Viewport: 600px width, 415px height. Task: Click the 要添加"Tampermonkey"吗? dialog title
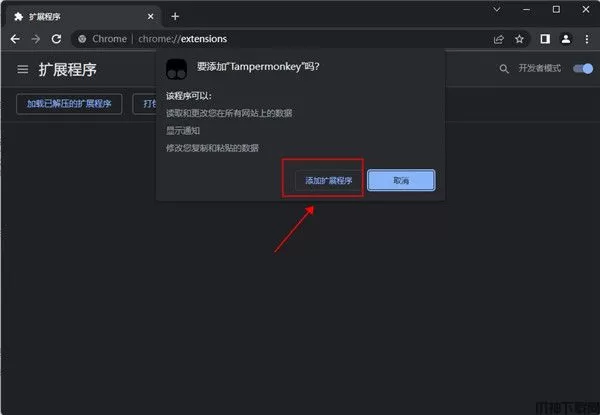(x=258, y=67)
